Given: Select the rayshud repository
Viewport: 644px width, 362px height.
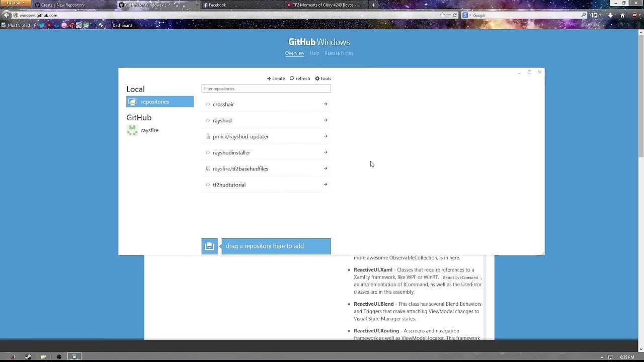Looking at the screenshot, I should click(x=222, y=120).
